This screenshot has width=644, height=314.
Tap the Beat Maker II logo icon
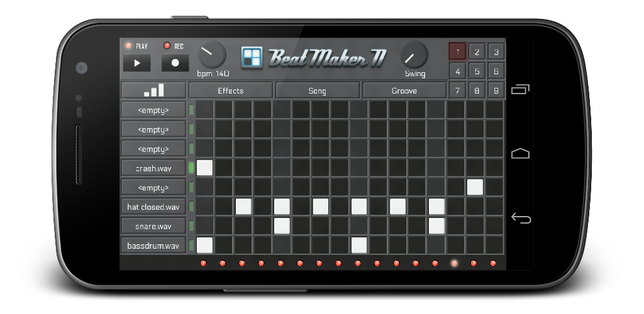[x=252, y=57]
